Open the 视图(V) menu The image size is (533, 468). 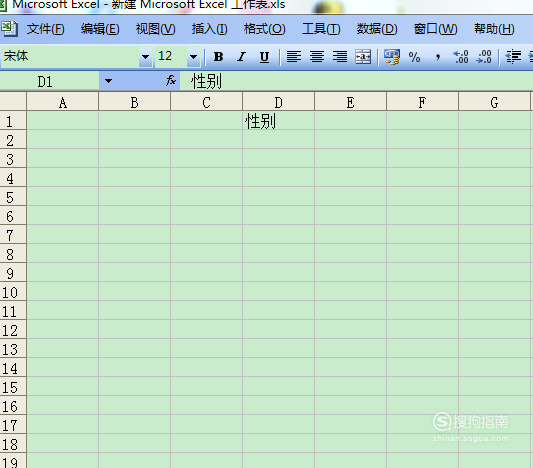155,29
